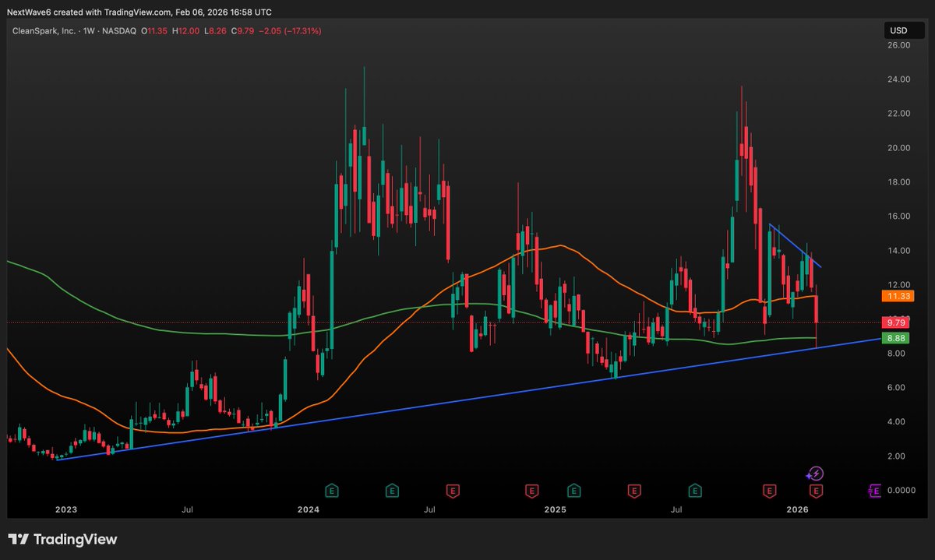Click the green earnings badge near September 2025
Viewport: 935px width, 560px height.
[x=695, y=491]
